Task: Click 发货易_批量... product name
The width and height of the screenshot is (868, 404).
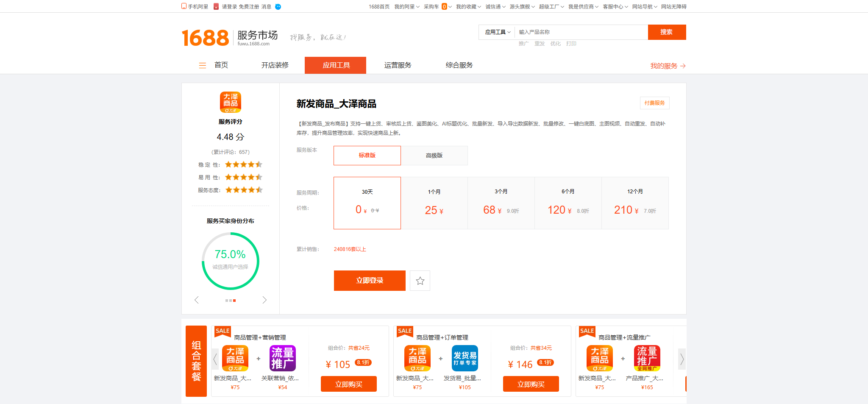Action: point(462,378)
